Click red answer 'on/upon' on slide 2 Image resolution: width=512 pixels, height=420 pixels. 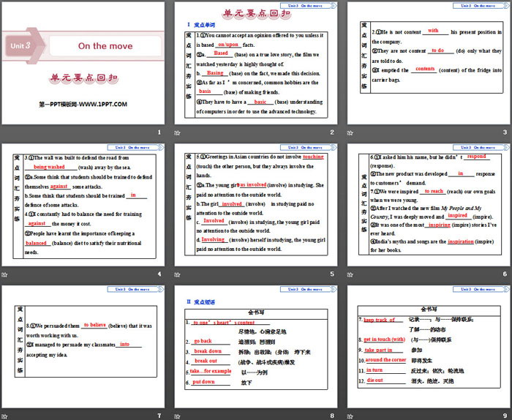[x=228, y=45]
